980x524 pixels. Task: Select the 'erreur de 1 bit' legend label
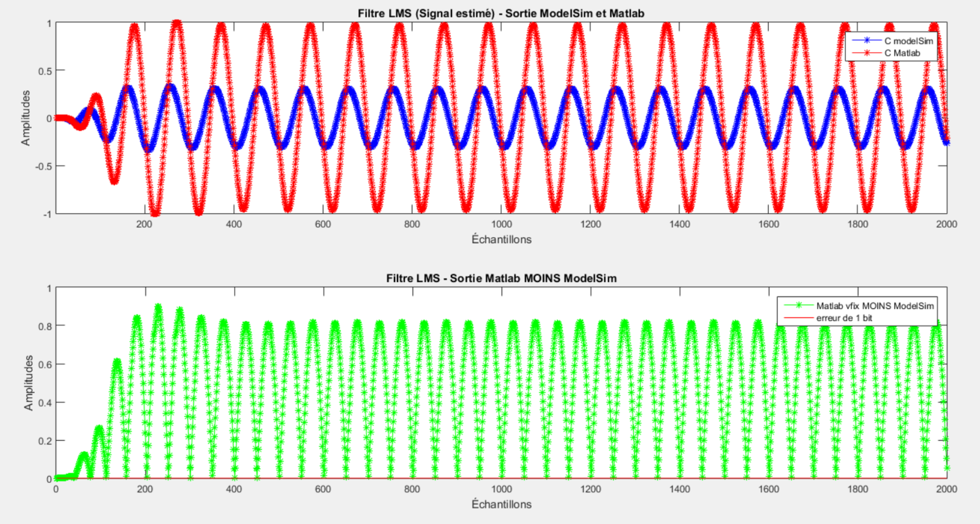click(844, 318)
